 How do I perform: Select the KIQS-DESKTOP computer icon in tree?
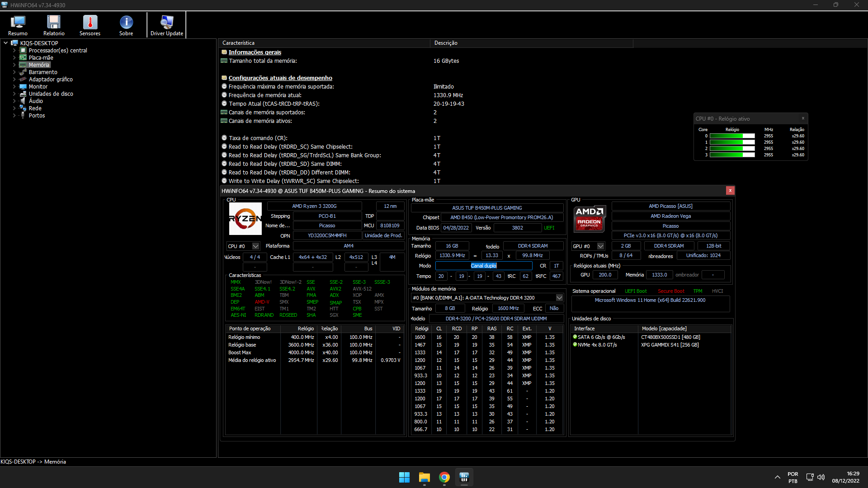(14, 43)
